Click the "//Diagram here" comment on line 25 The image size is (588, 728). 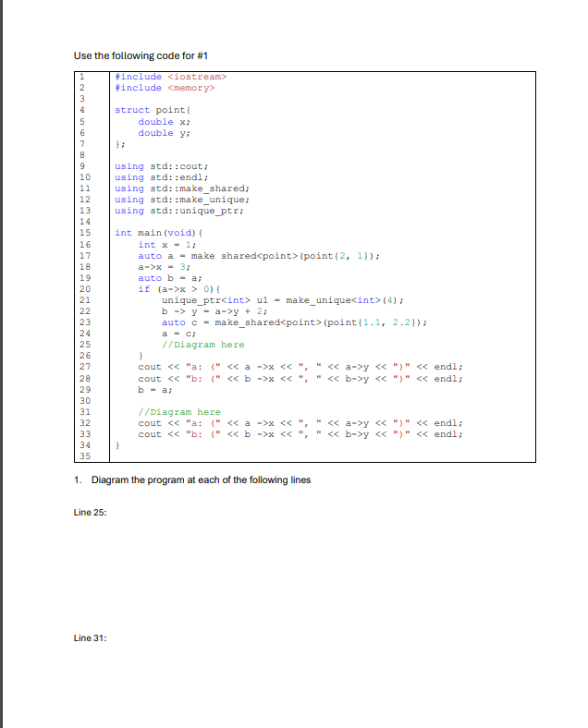coord(203,345)
